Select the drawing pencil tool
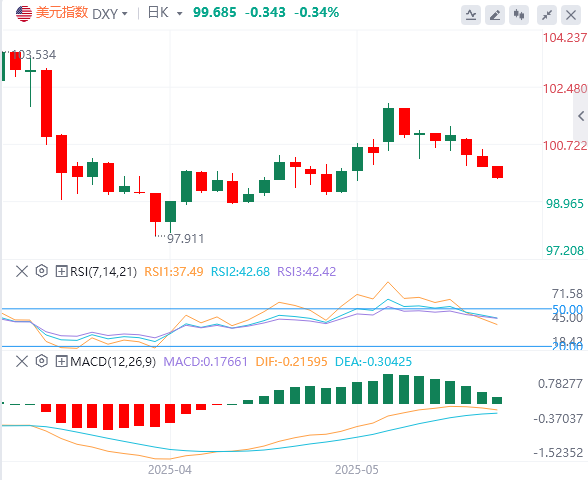The height and width of the screenshot is (480, 588). [x=495, y=15]
